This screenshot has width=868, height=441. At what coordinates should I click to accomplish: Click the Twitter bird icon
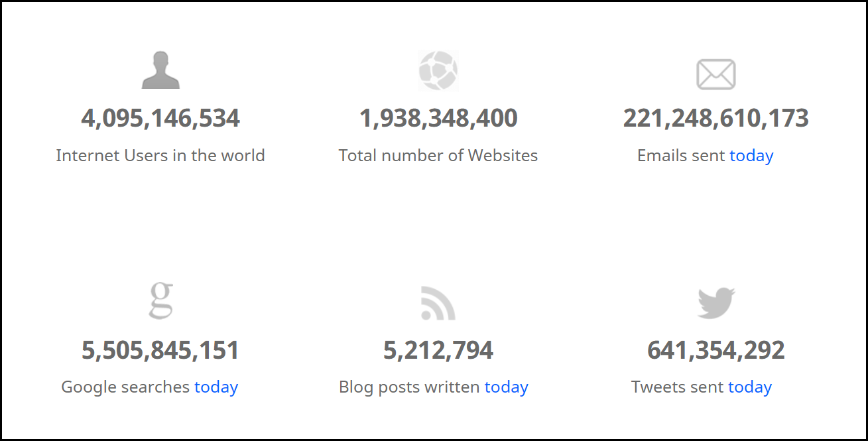716,302
